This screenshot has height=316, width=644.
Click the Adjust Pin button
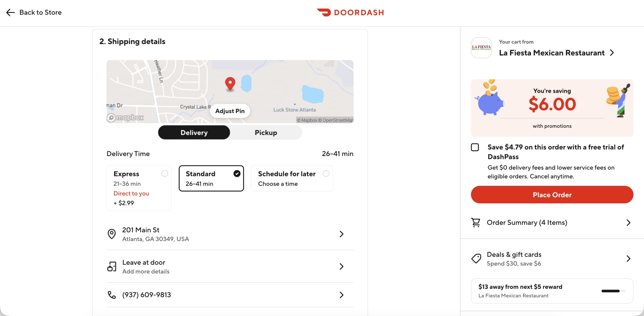pos(230,111)
